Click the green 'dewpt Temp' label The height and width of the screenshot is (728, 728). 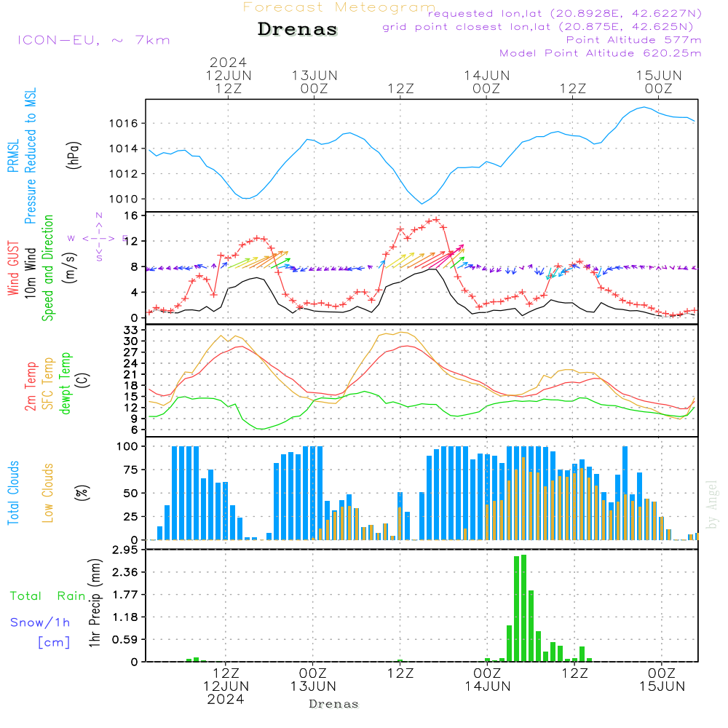(x=65, y=383)
